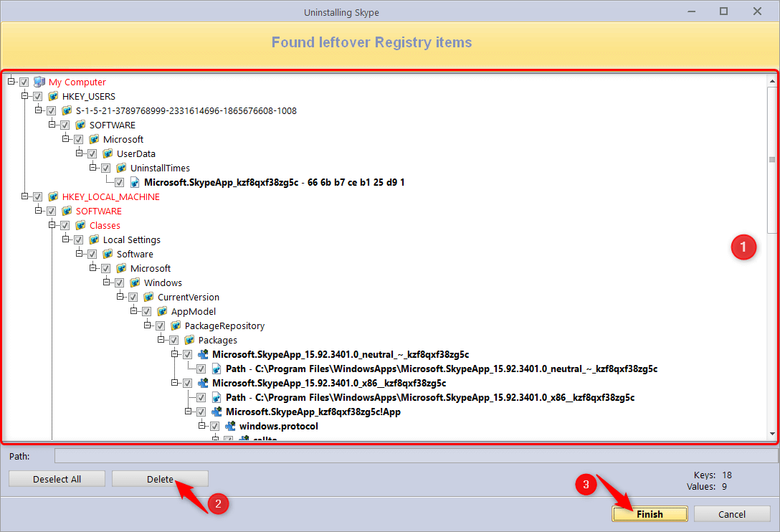
Task: Click the PackageRepository key icon
Action: 176,326
